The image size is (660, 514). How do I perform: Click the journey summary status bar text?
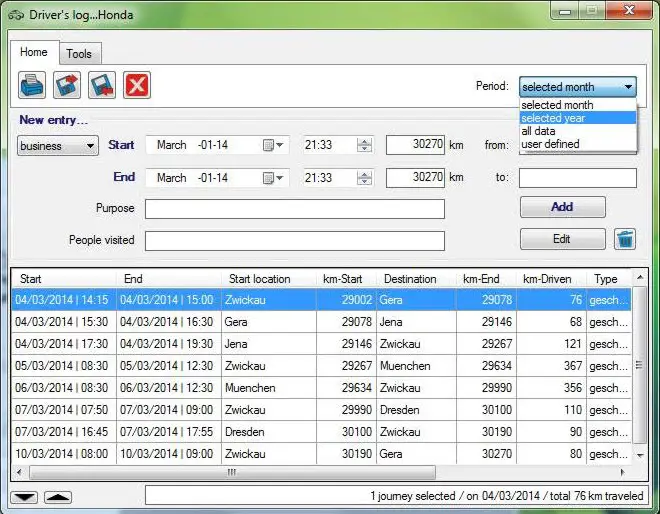(507, 496)
